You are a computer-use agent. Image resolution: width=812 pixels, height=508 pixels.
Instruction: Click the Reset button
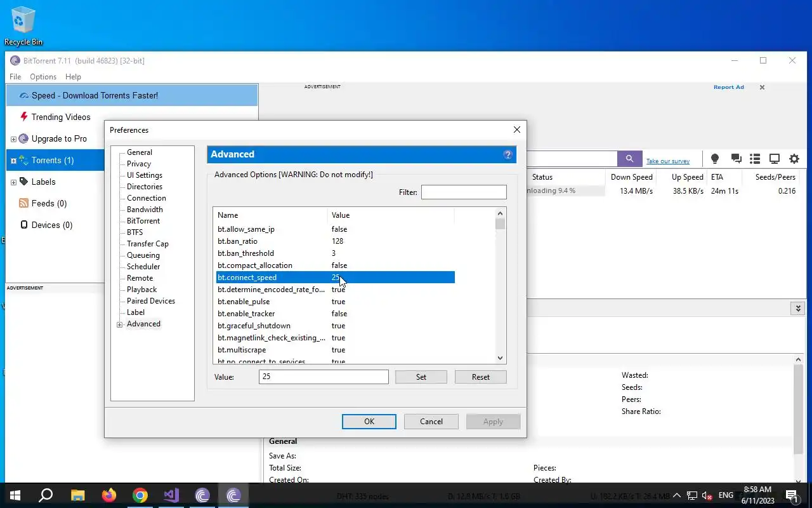[x=481, y=377]
